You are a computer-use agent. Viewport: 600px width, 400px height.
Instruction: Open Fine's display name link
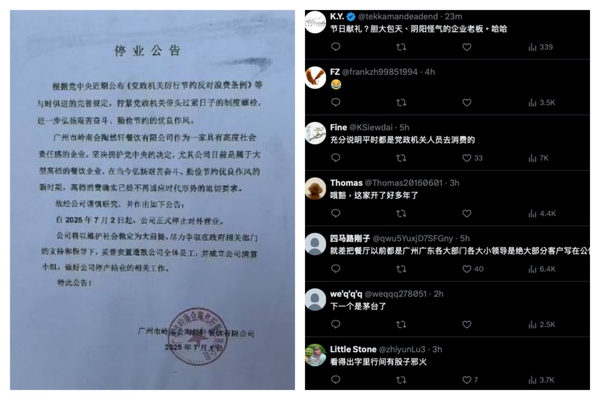(338, 127)
